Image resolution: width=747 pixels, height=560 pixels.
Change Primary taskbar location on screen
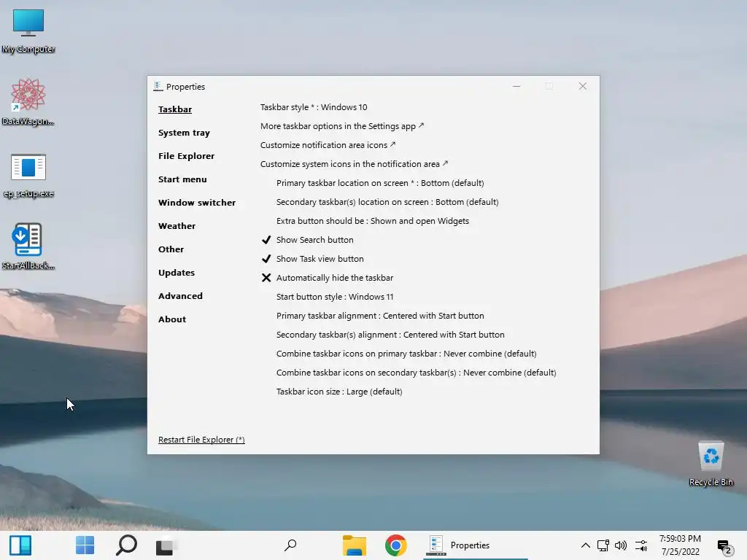(380, 183)
